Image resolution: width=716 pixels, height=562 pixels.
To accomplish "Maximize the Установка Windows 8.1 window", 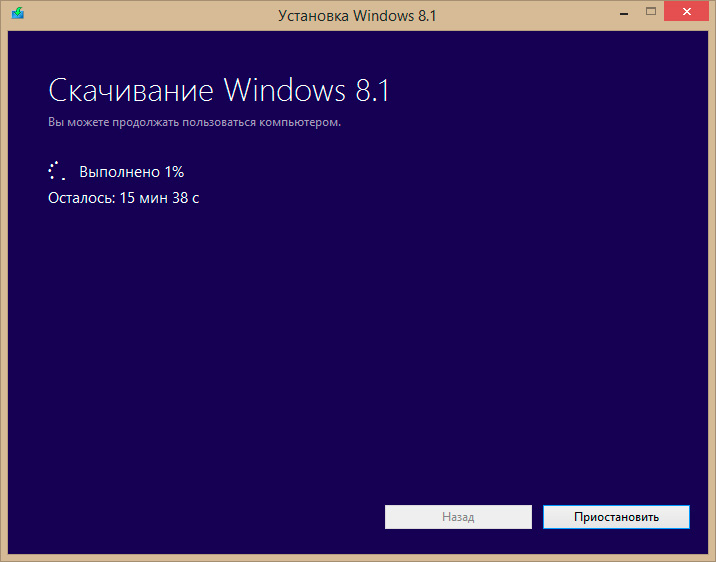I will coord(651,12).
